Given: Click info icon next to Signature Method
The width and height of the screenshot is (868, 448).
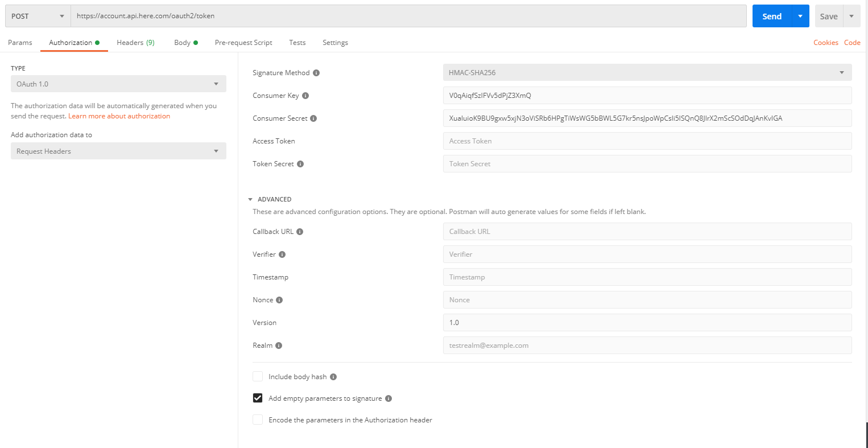Looking at the screenshot, I should click(316, 73).
